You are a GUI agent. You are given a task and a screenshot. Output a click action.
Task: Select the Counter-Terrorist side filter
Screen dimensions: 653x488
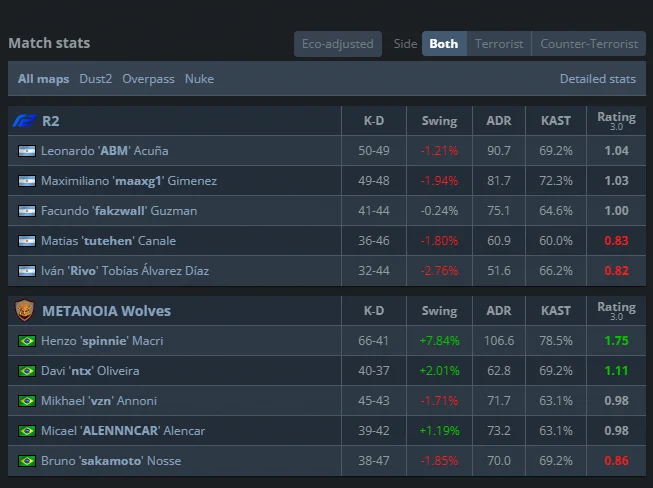[589, 44]
